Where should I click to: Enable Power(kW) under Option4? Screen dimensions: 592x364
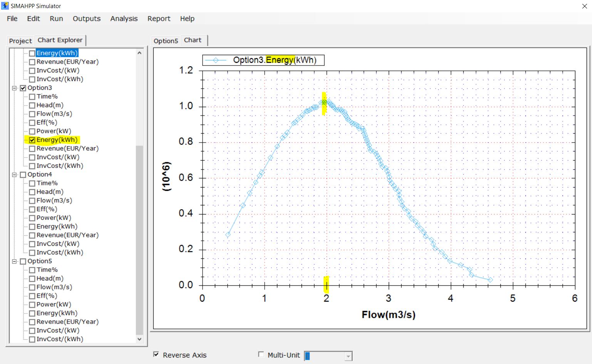[32, 218]
